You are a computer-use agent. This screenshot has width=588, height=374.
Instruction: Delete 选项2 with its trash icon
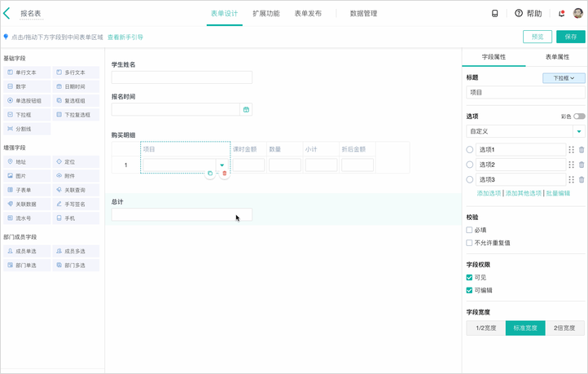click(x=581, y=165)
